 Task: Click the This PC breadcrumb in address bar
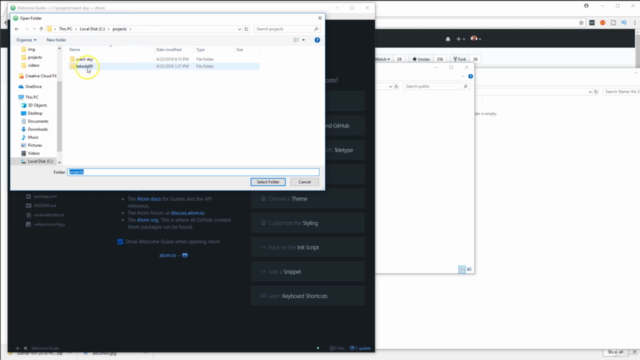65,29
